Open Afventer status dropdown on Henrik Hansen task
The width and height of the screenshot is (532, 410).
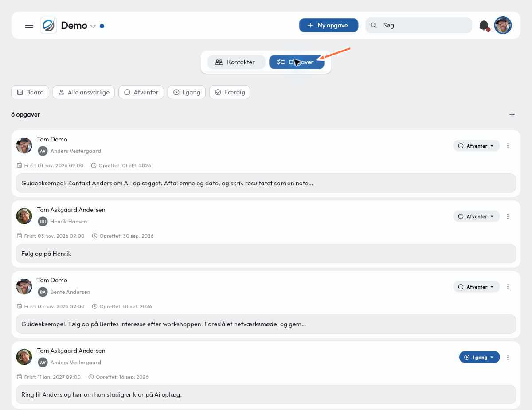(x=476, y=216)
